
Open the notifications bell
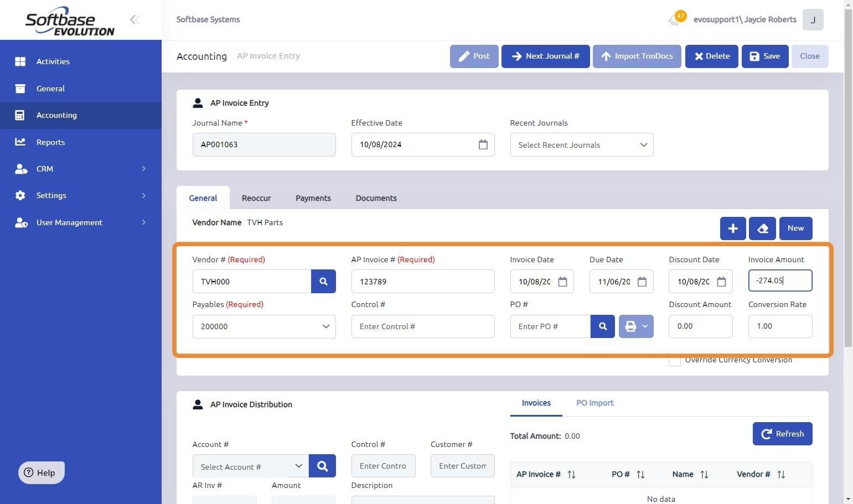[x=674, y=20]
